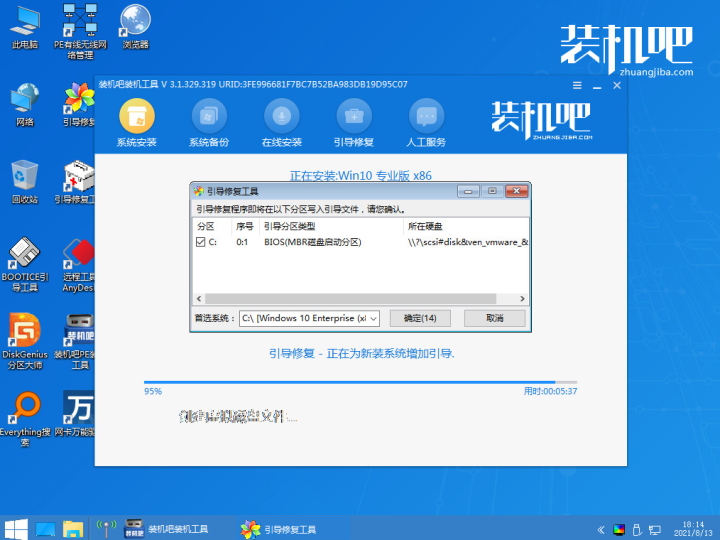Screen dimensions: 720x540
Task: Click the wireless antenna taskbar icon
Action: [x=106, y=529]
